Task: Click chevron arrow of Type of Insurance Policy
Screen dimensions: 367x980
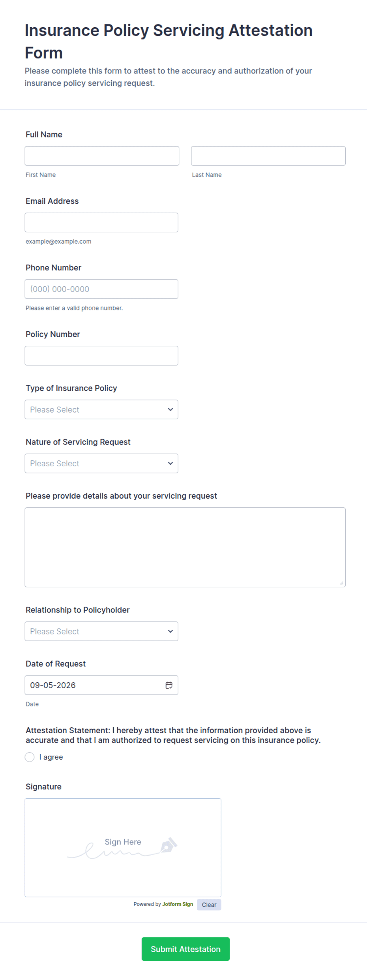Action: (170, 409)
